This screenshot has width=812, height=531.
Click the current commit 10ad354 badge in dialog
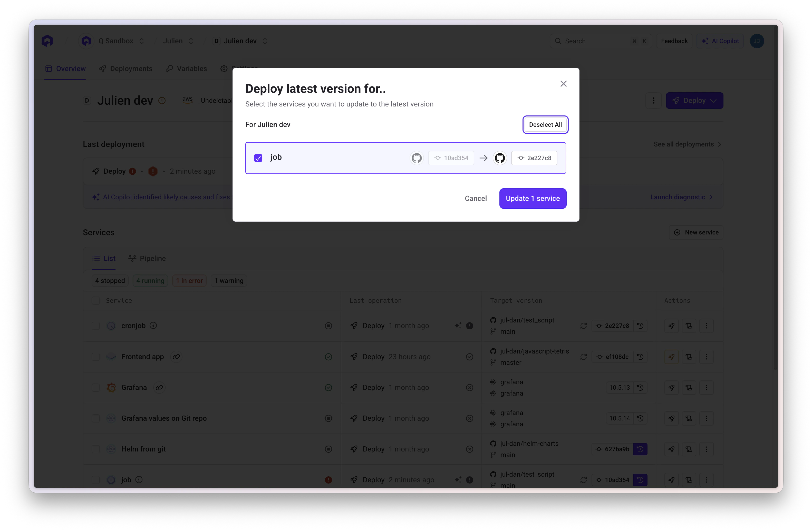[x=451, y=158]
